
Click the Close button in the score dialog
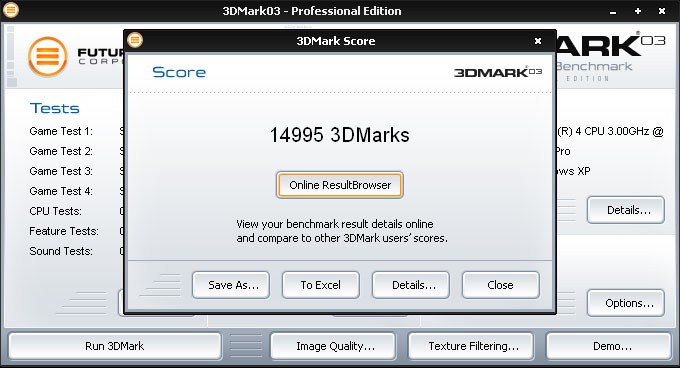[501, 285]
